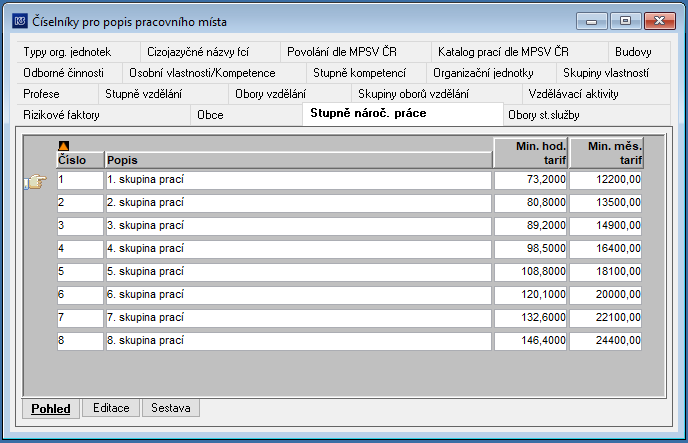This screenshot has width=688, height=443.
Task: Select the Stupně vzdělání tab
Action: click(x=164, y=94)
